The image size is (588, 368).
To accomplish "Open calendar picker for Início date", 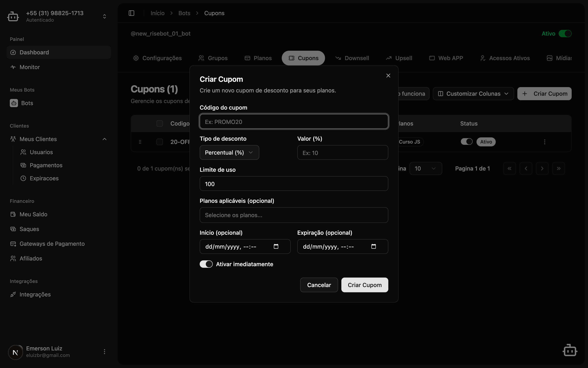I will (x=276, y=246).
